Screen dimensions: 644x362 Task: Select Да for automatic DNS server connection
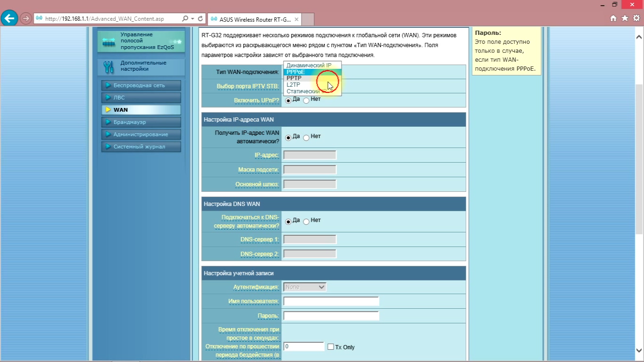pos(288,221)
